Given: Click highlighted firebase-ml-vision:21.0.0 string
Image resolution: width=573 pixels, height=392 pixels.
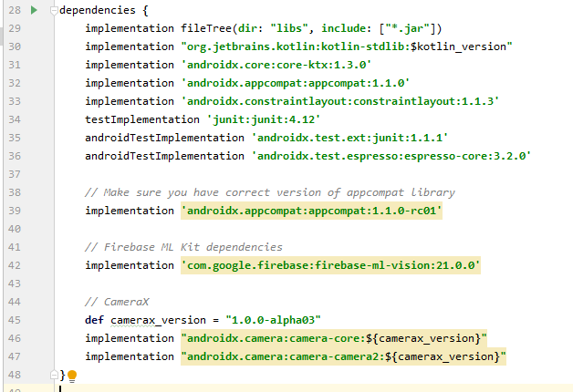Looking at the screenshot, I should tap(331, 265).
